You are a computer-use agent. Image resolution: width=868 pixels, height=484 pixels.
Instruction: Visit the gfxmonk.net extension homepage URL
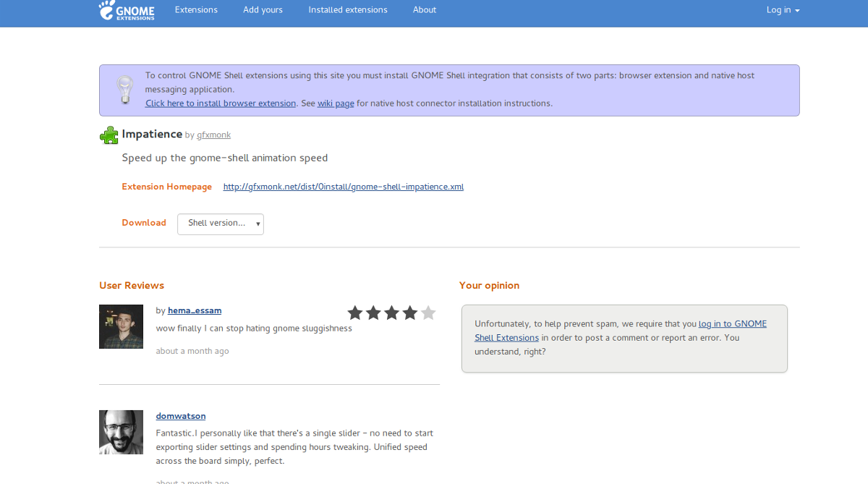click(344, 187)
